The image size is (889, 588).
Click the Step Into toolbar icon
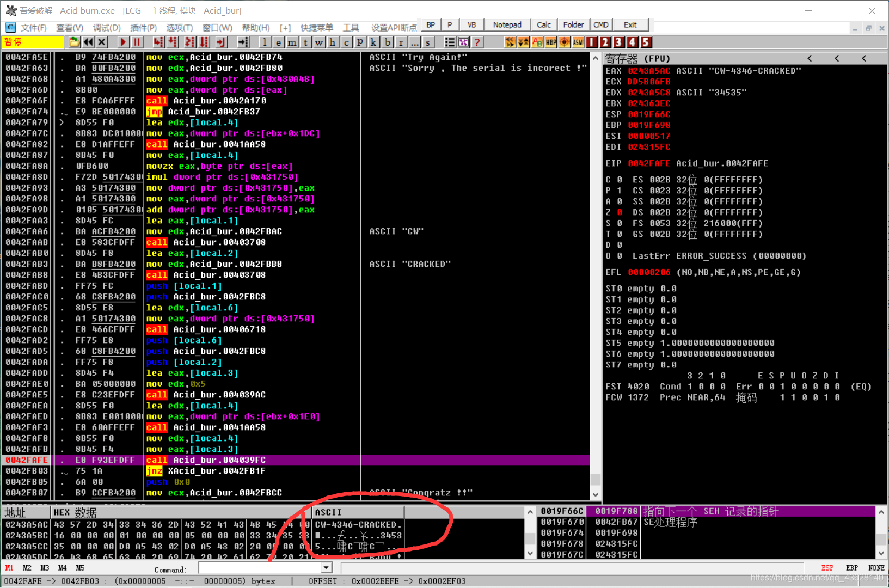pos(158,42)
